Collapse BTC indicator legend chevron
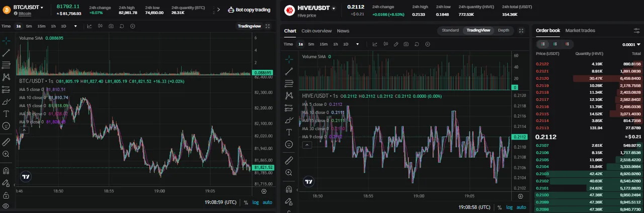 pos(24,129)
